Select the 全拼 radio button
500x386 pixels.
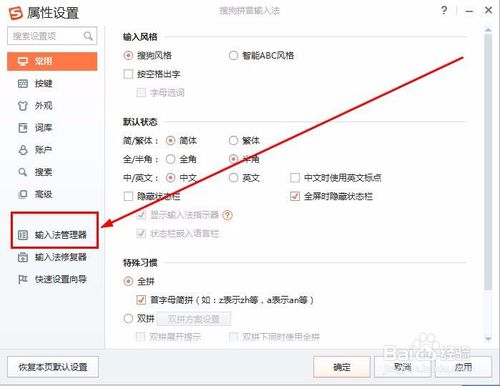click(x=128, y=282)
